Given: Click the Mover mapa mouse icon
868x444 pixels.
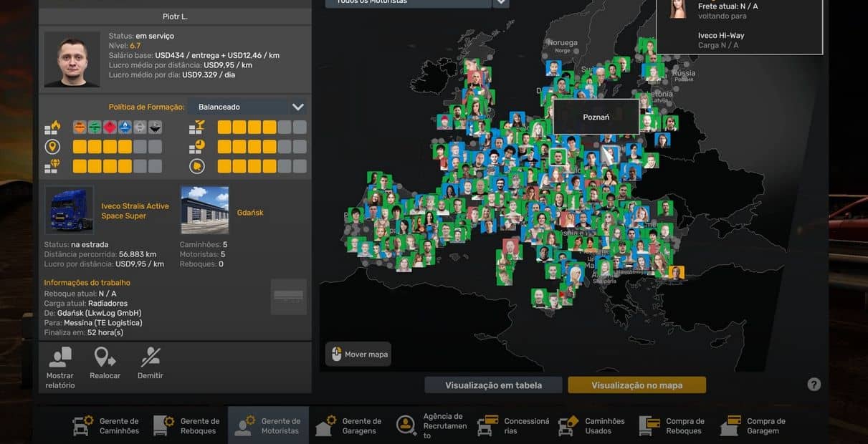Looking at the screenshot, I should (337, 354).
